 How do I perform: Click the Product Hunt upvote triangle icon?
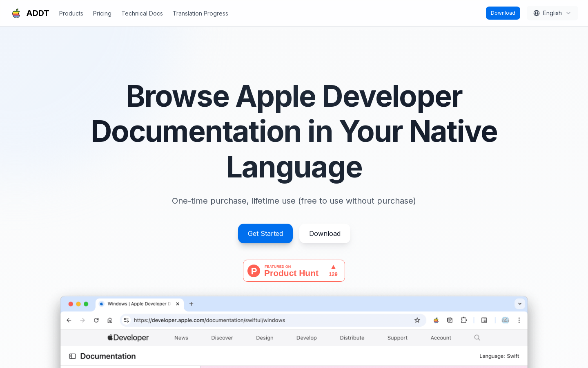tap(333, 267)
